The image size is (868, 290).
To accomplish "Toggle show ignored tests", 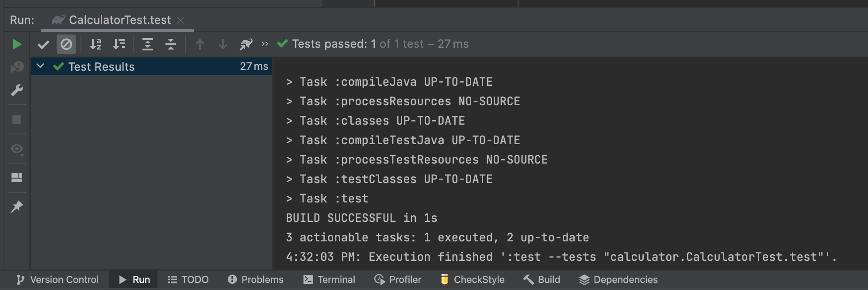I will (66, 44).
